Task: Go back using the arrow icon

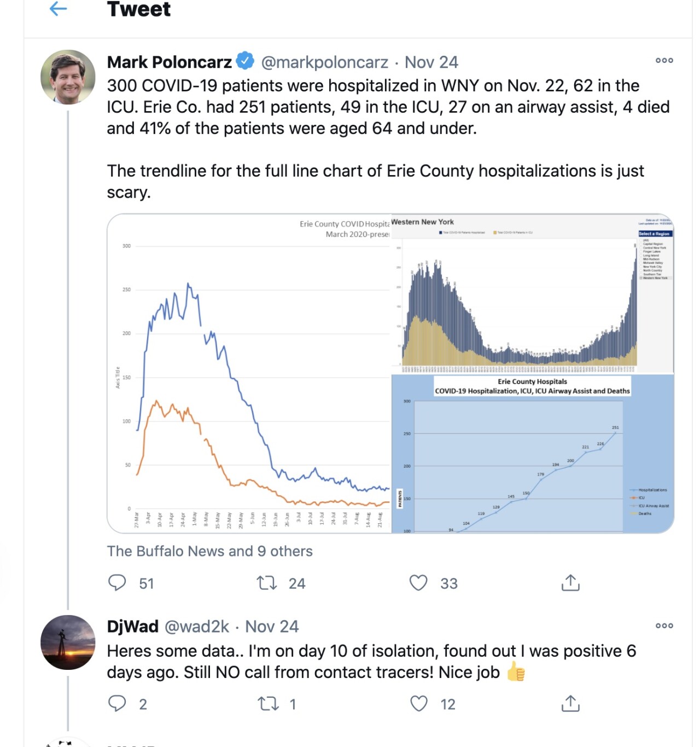Action: click(58, 8)
